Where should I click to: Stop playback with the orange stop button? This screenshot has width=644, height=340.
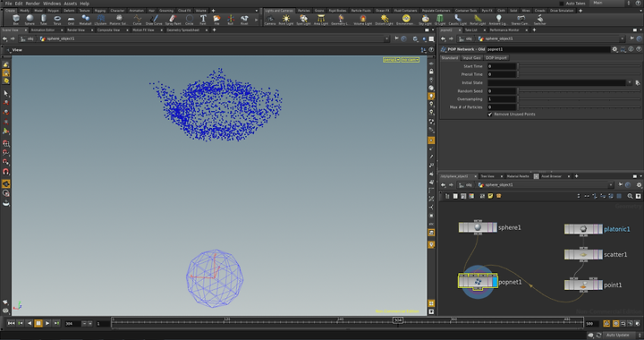tap(38, 324)
